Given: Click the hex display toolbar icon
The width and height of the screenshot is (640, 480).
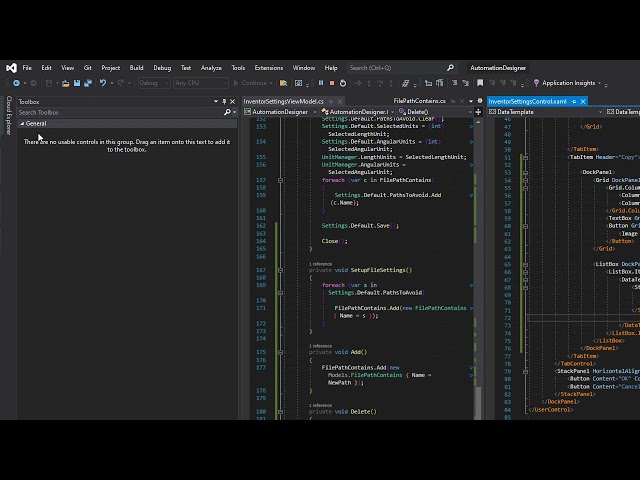Looking at the screenshot, I should pos(405,83).
